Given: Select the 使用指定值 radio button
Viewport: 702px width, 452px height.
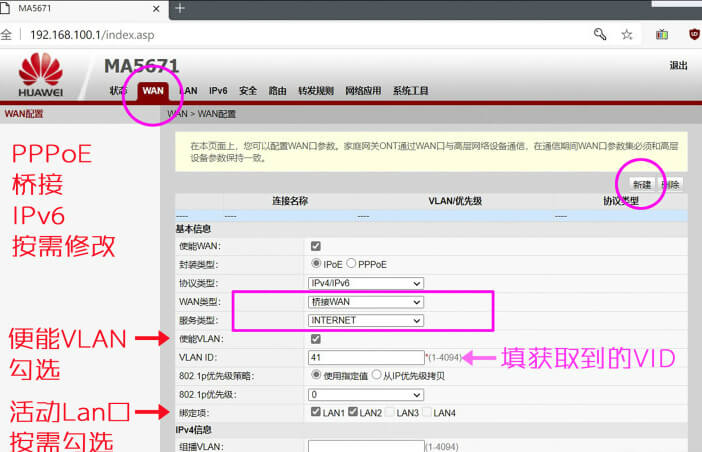Looking at the screenshot, I should [316, 375].
